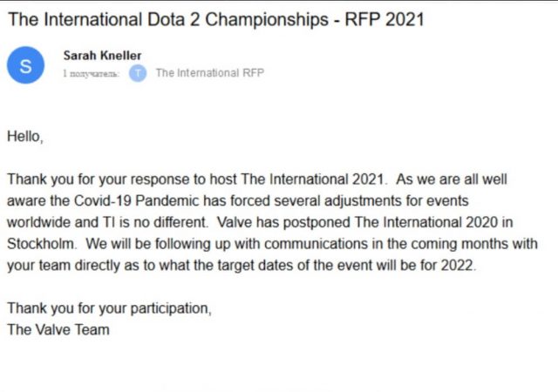Expand the "1 получатель" recipients label
Image resolution: width=558 pixels, height=392 pixels.
pyautogui.click(x=92, y=74)
